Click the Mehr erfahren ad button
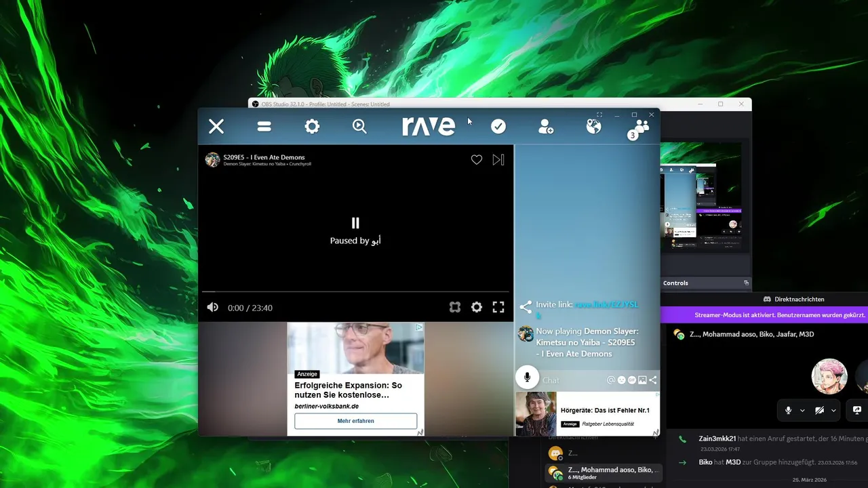The image size is (868, 488). coord(355,421)
